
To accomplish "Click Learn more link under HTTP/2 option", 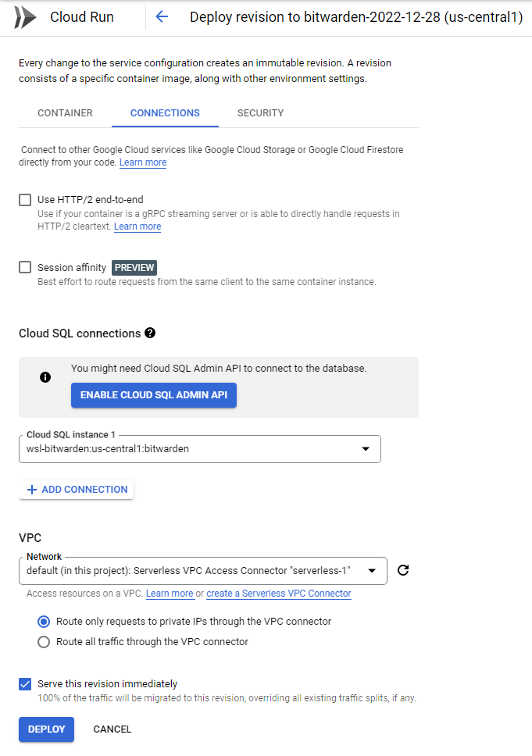I will 137,226.
